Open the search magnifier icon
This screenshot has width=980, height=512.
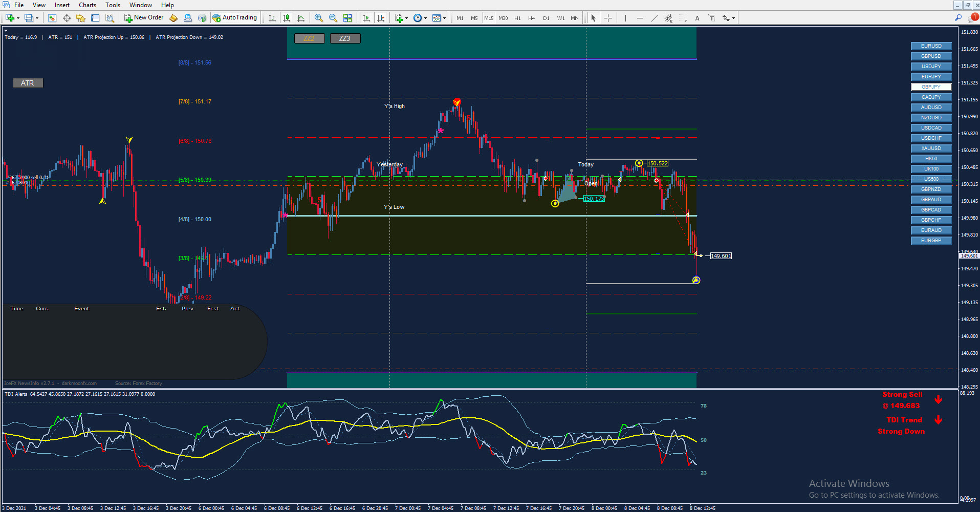coord(958,18)
